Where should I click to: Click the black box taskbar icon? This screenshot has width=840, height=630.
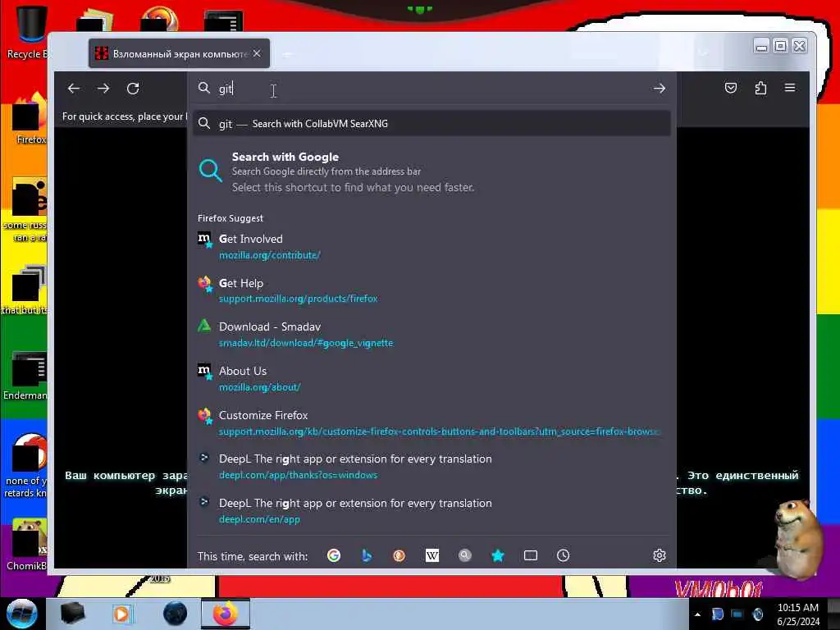(x=72, y=614)
